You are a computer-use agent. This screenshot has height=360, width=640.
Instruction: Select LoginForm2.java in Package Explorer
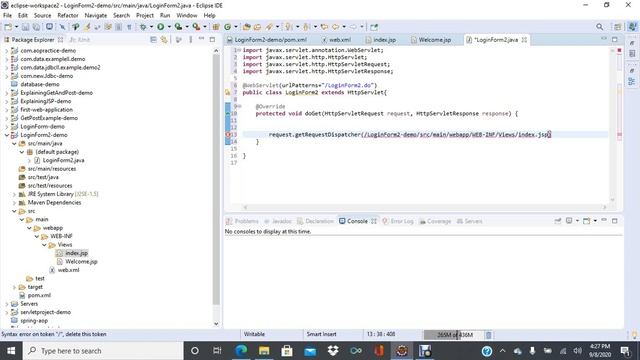coord(64,160)
